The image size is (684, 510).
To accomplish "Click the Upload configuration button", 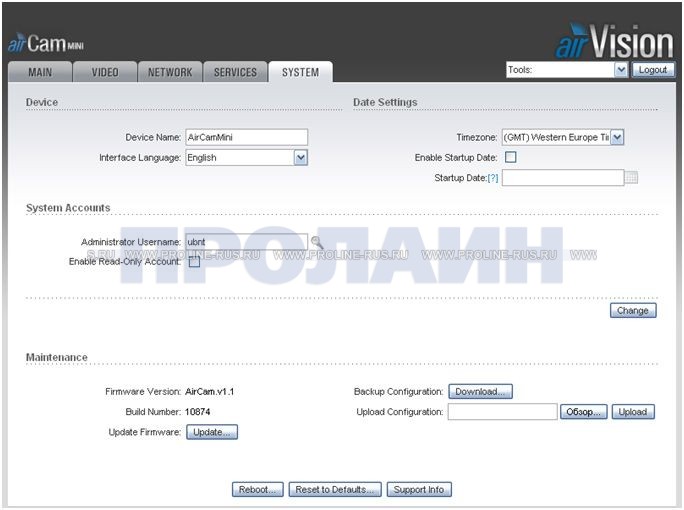I will (x=633, y=412).
